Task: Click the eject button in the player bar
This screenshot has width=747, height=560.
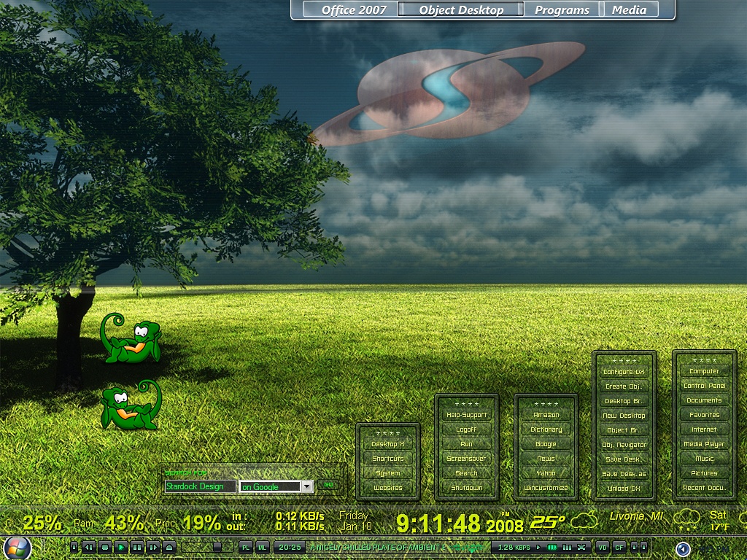Action: tap(169, 547)
